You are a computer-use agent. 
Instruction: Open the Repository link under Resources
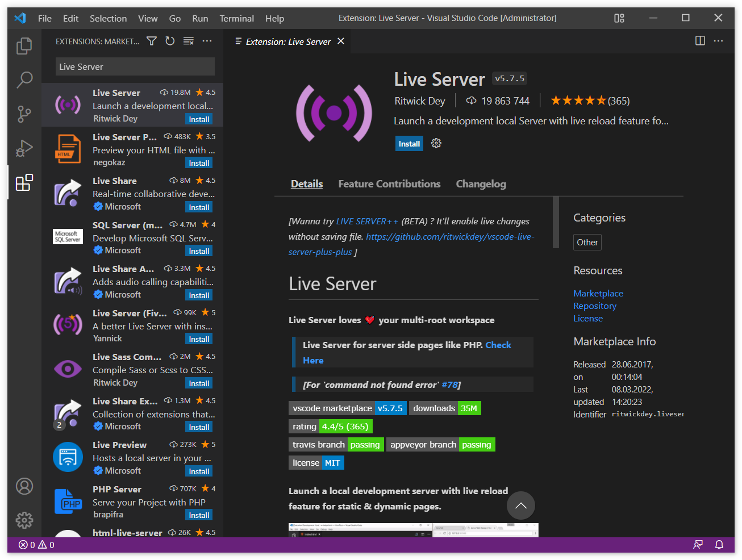coord(594,306)
